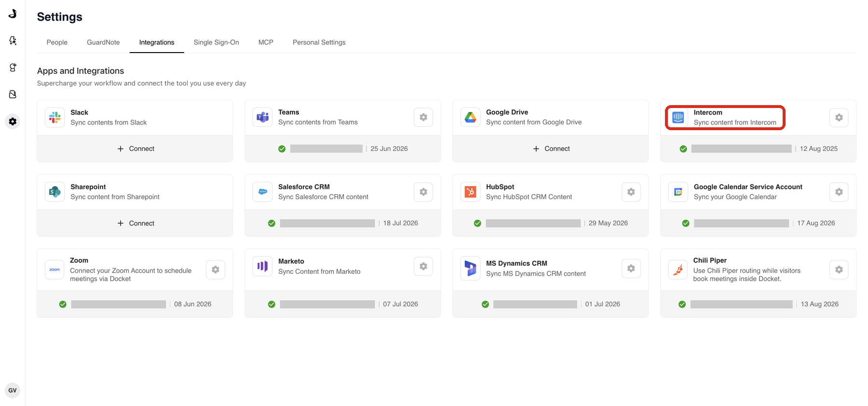This screenshot has height=406, width=868.
Task: Open Chili Piper settings gear
Action: pyautogui.click(x=839, y=270)
